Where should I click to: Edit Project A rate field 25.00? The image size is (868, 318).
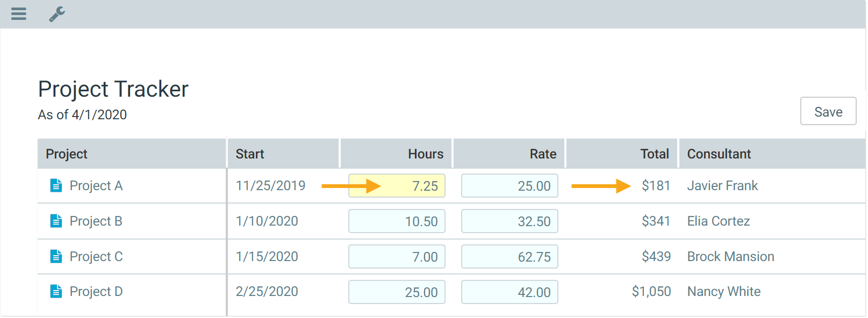(510, 186)
